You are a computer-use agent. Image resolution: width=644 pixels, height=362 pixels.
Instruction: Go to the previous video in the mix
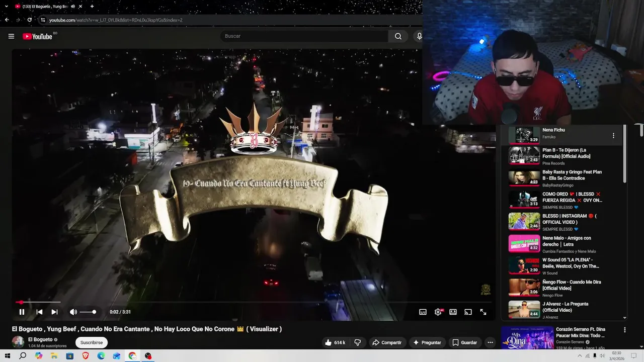tap(39, 312)
